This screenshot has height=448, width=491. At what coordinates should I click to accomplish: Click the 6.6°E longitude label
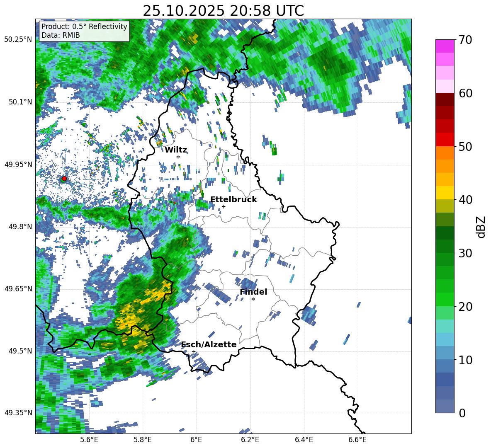point(357,440)
